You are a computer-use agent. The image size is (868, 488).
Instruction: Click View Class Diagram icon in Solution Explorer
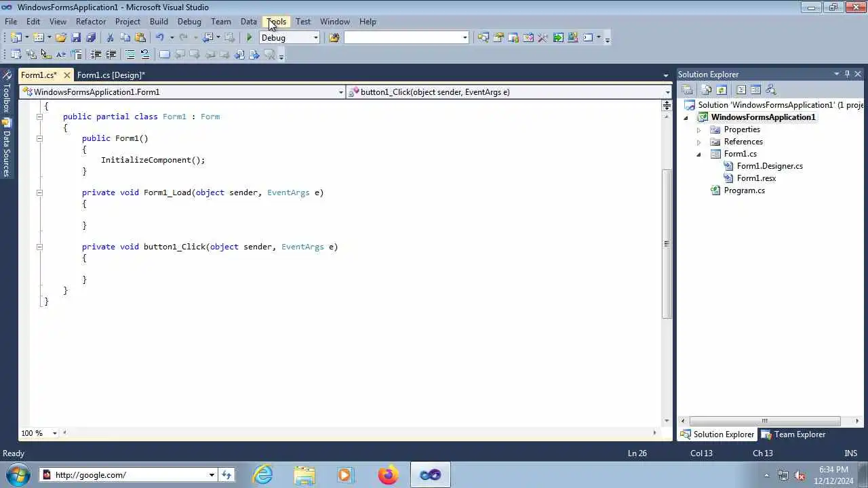point(770,90)
